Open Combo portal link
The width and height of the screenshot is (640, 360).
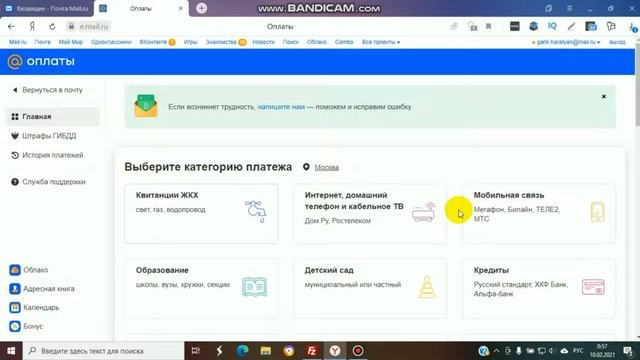tap(344, 42)
